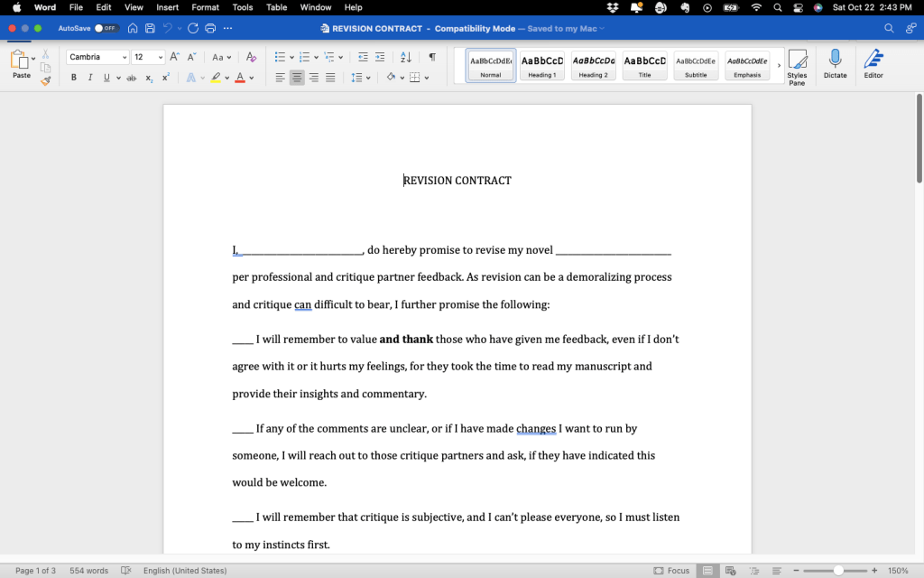Screen dimensions: 924x578
Task: Open the Styles Pane
Action: pos(797,67)
